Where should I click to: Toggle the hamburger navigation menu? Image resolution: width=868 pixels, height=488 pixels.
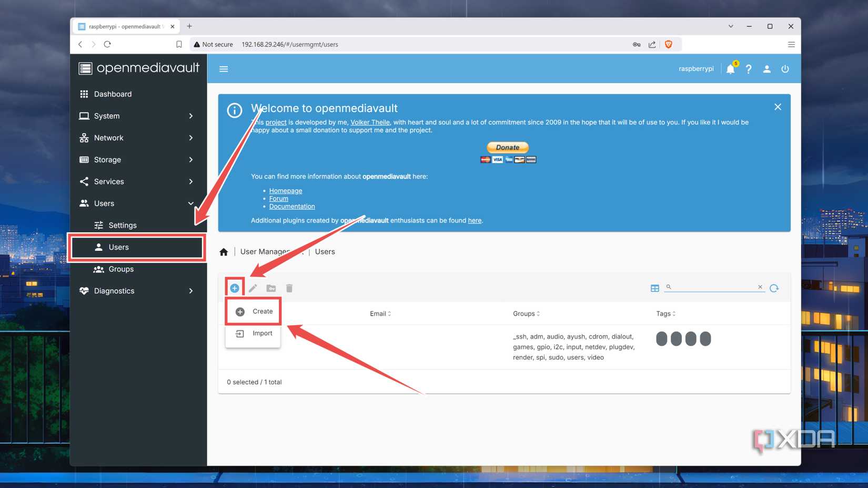pos(224,69)
